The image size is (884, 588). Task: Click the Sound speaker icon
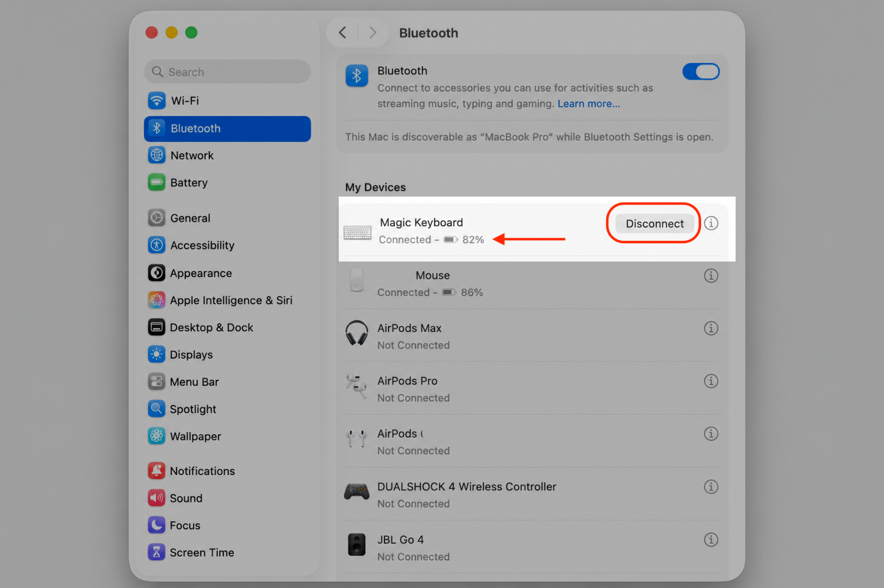click(x=156, y=498)
